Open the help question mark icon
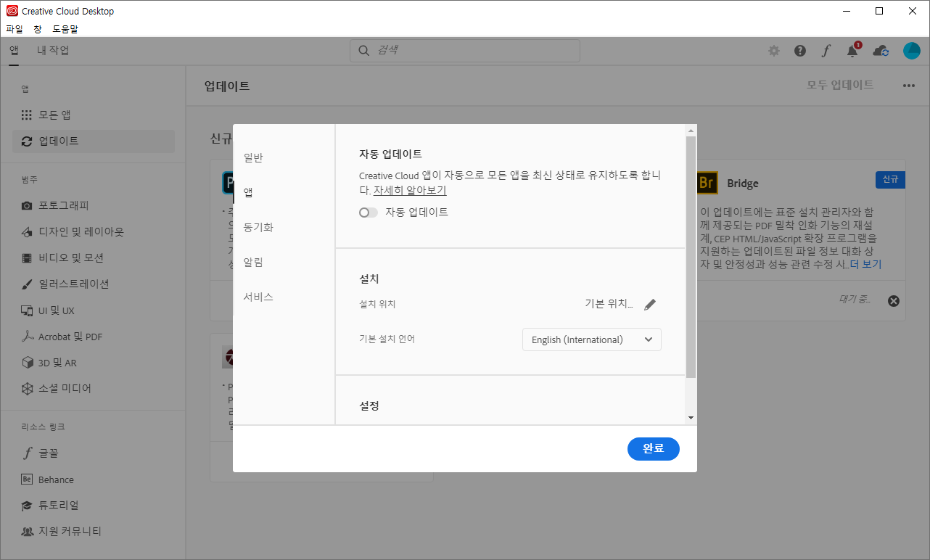The height and width of the screenshot is (560, 930). [x=800, y=51]
